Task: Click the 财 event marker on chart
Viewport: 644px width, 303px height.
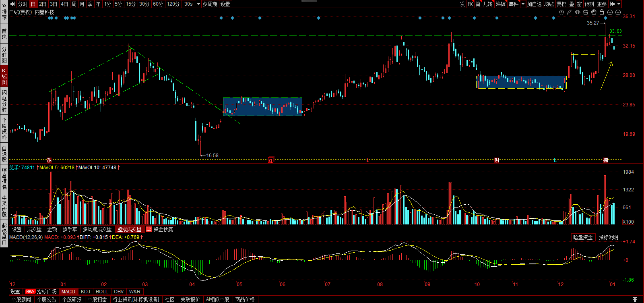Action: pos(497,160)
